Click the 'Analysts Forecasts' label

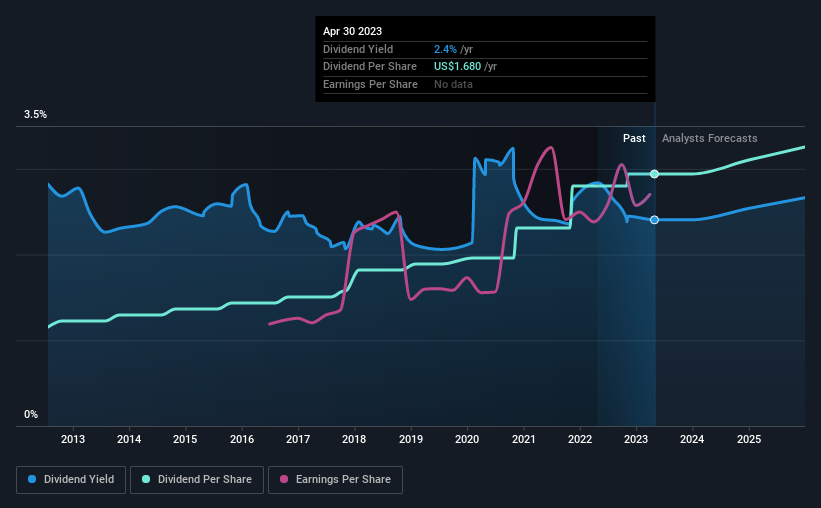[x=709, y=138]
